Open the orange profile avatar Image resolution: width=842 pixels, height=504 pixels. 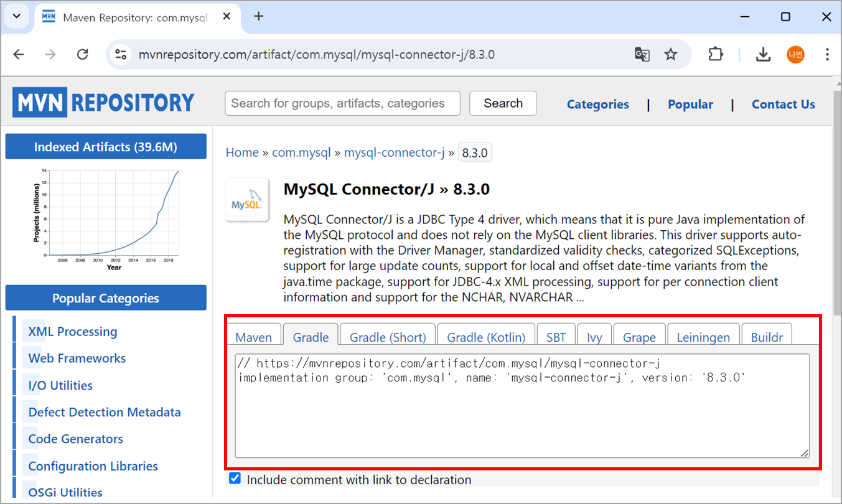pos(795,55)
